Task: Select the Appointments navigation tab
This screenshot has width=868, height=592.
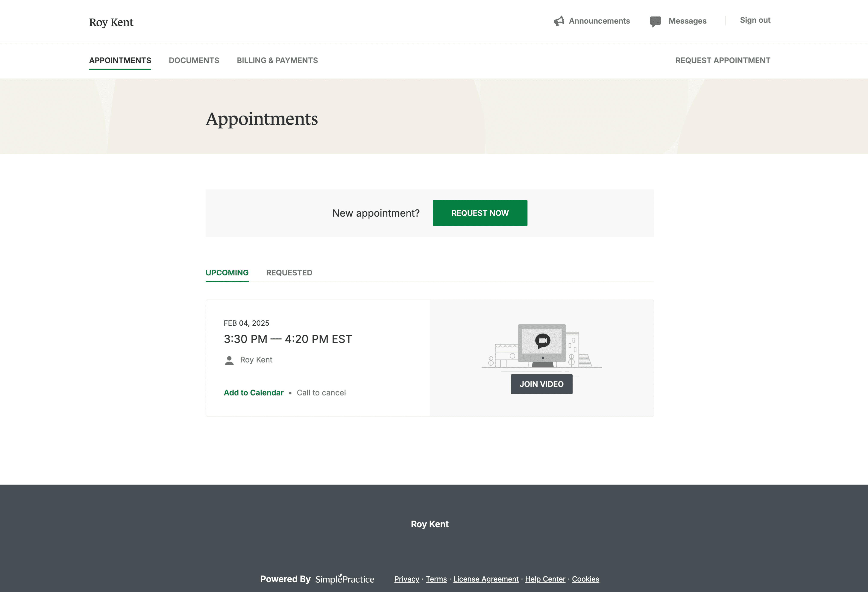Action: (120, 60)
